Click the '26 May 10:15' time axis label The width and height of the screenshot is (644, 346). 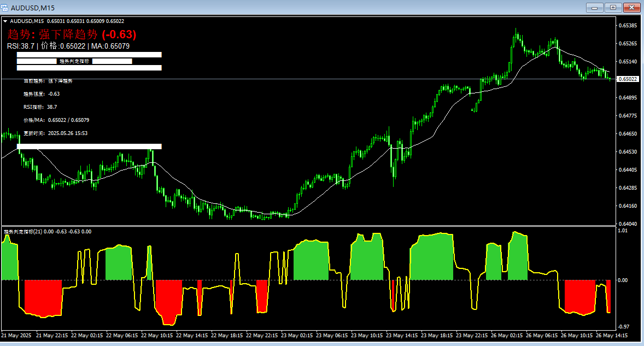pos(577,335)
